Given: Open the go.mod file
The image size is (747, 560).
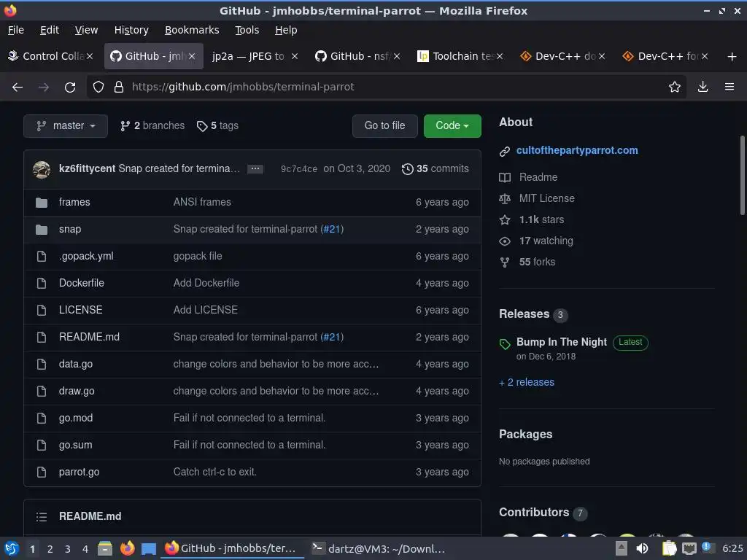Looking at the screenshot, I should coord(76,418).
